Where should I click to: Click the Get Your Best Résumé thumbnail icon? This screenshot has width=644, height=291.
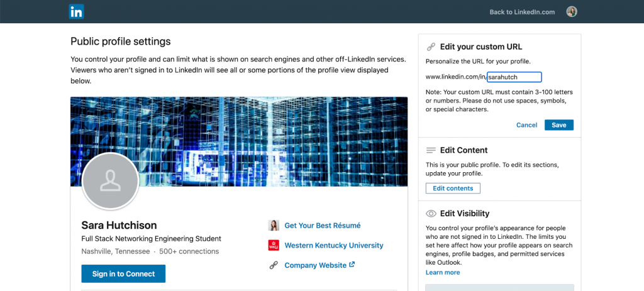tap(274, 226)
